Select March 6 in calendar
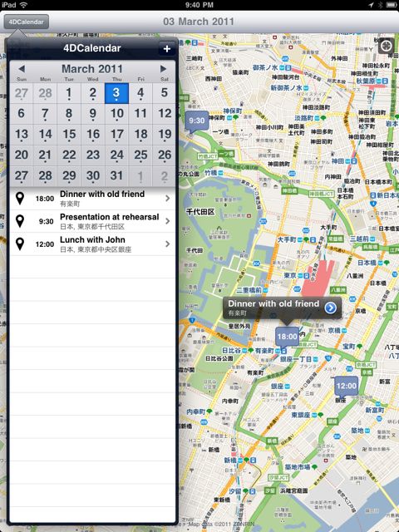Viewport: 399px width, 532px height. pyautogui.click(x=22, y=114)
